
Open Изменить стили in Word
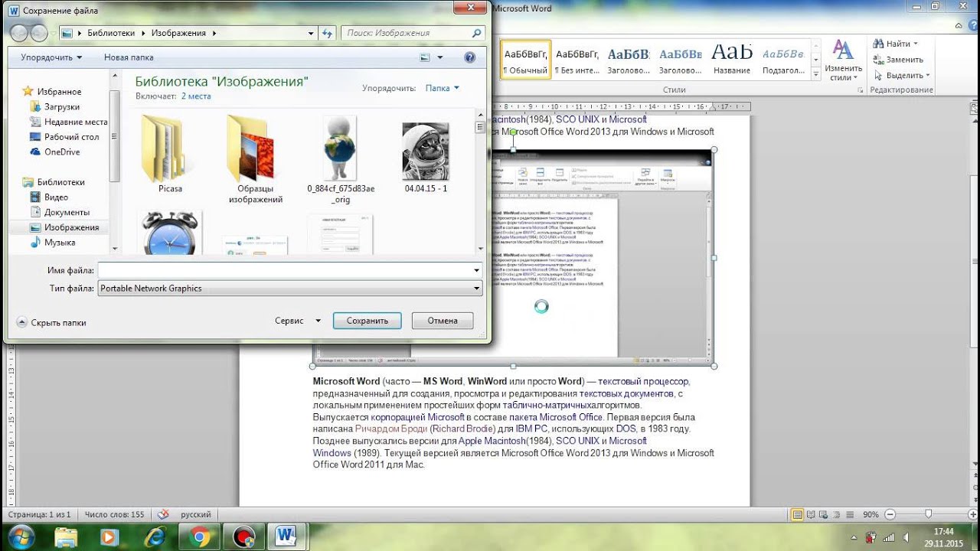click(844, 60)
